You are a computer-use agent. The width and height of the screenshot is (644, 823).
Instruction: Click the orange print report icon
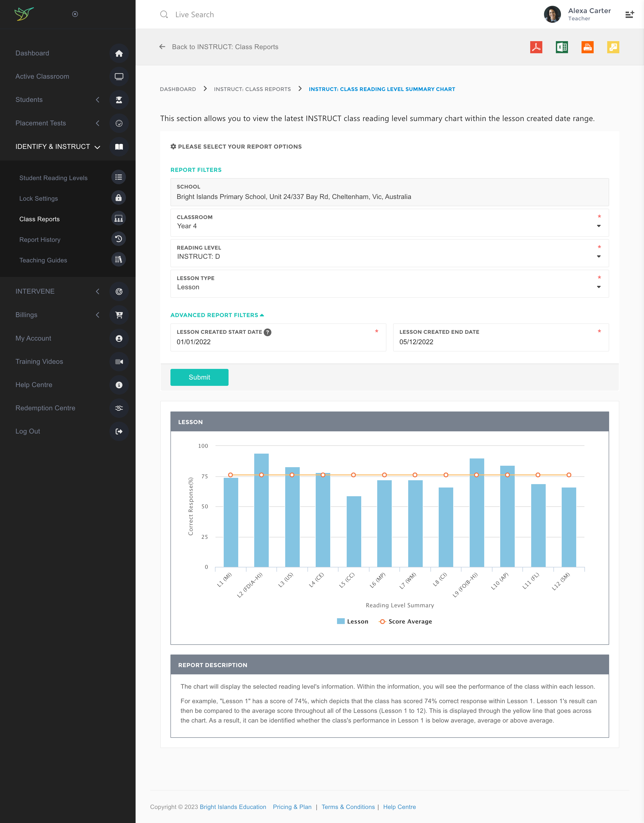pos(587,47)
